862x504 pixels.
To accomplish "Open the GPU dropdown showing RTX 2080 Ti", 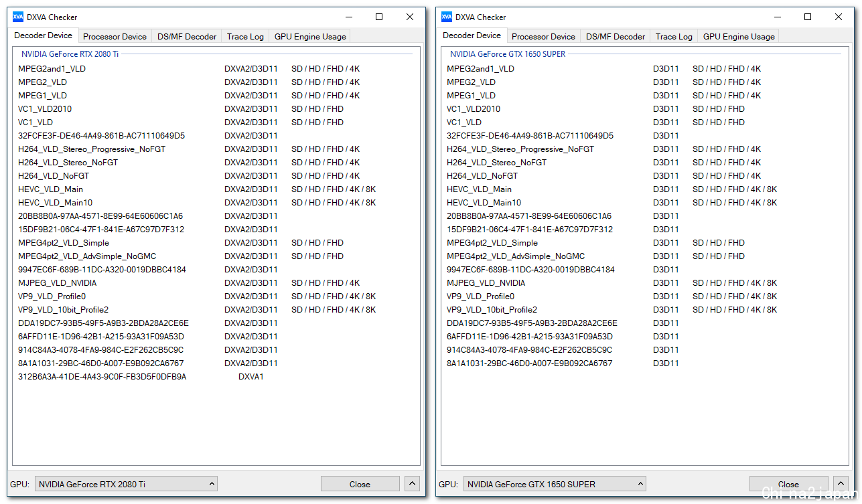I will coord(126,484).
